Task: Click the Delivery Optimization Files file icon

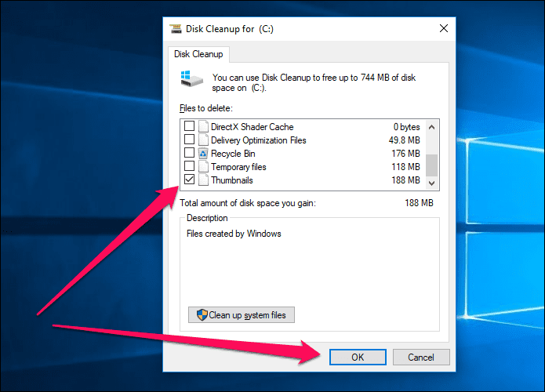Action: click(203, 140)
